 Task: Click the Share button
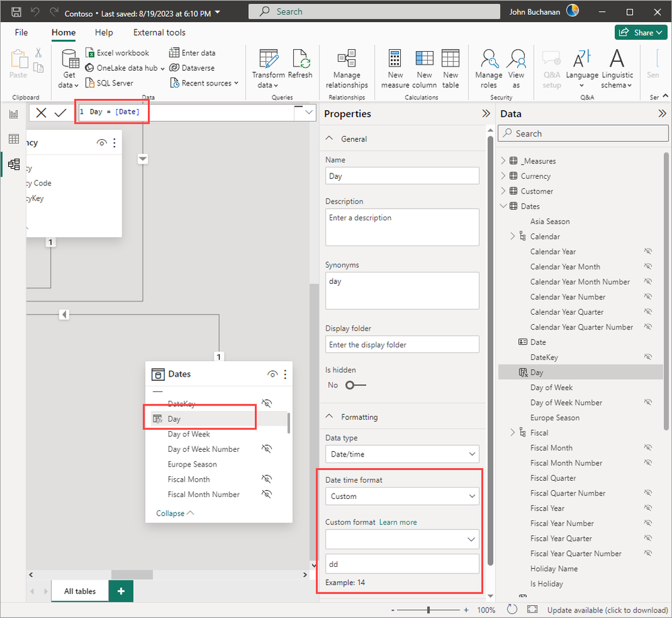(641, 32)
